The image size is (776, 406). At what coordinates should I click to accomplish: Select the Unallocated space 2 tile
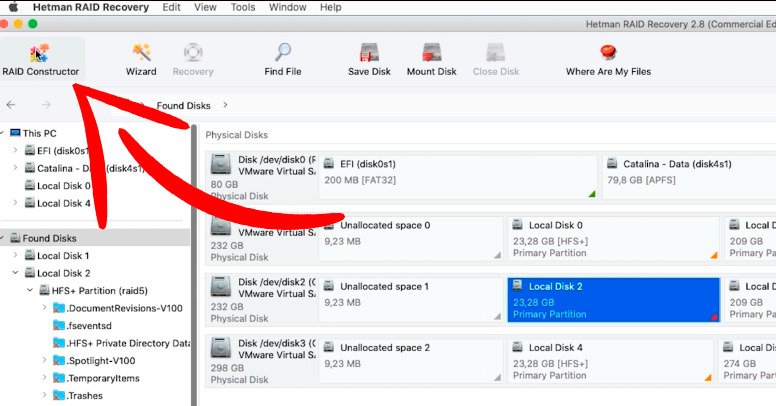[411, 361]
